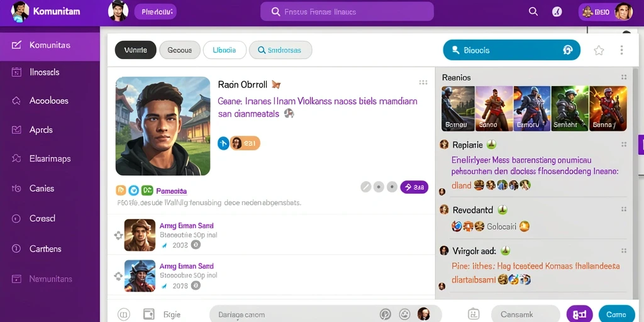Image resolution: width=644 pixels, height=322 pixels.
Task: Open the first Reanios game thumbnail
Action: 458,108
